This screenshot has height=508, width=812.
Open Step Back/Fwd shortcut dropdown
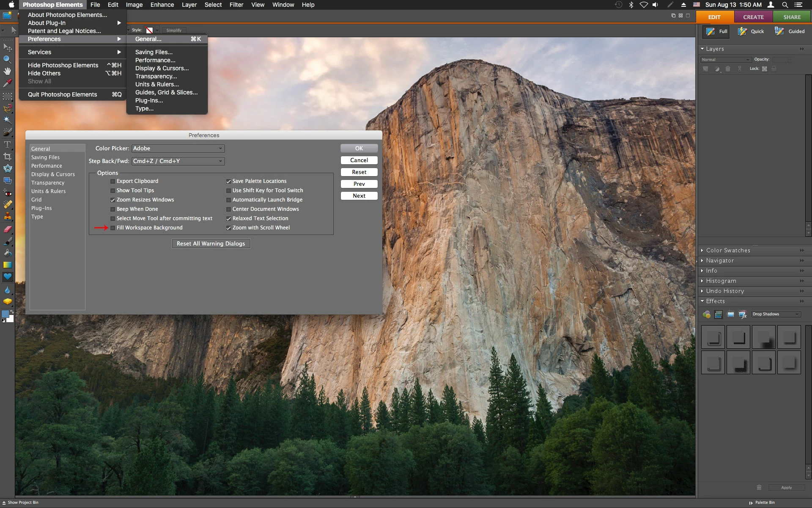coord(178,161)
